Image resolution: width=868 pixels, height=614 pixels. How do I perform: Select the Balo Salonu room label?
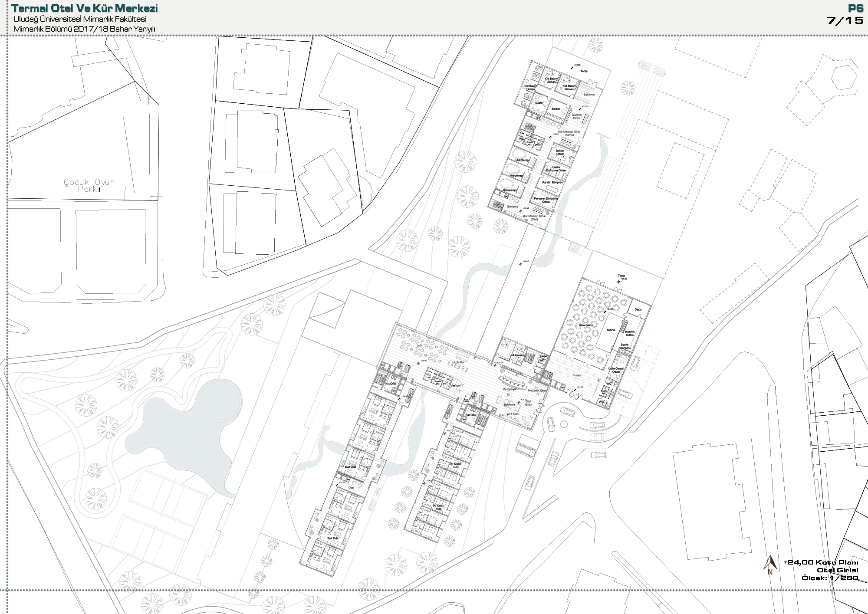click(x=587, y=325)
